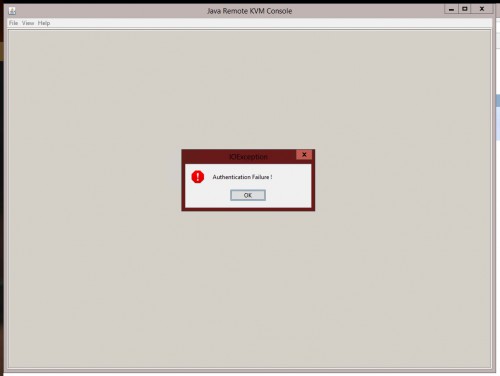This screenshot has height=376, width=500.
Task: Open the File menu
Action: click(x=13, y=23)
